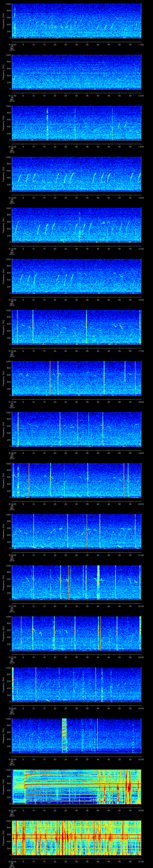
Task: Select the spectrogram panel beginning at 5:16:00
Action: point(77,327)
